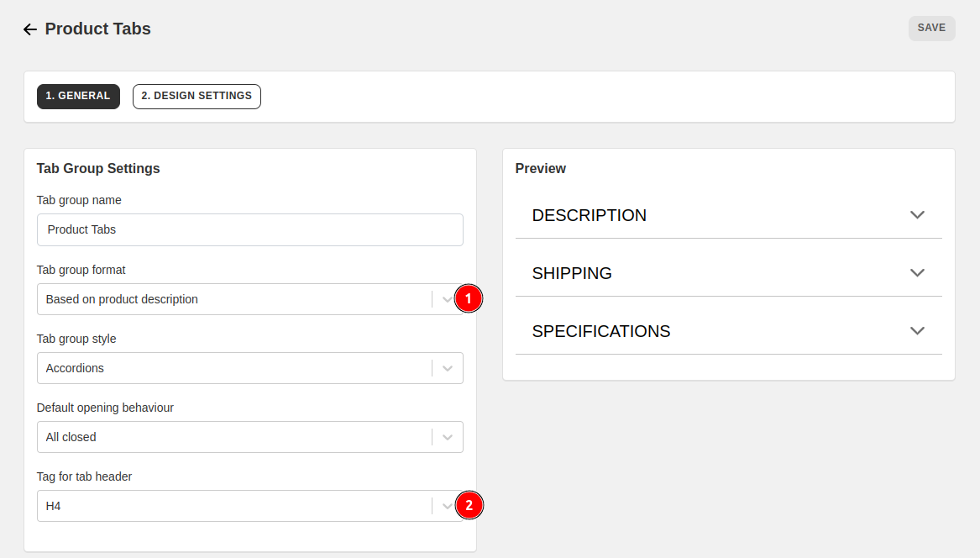Click the DESCRIPTION tab header in preview

point(590,215)
